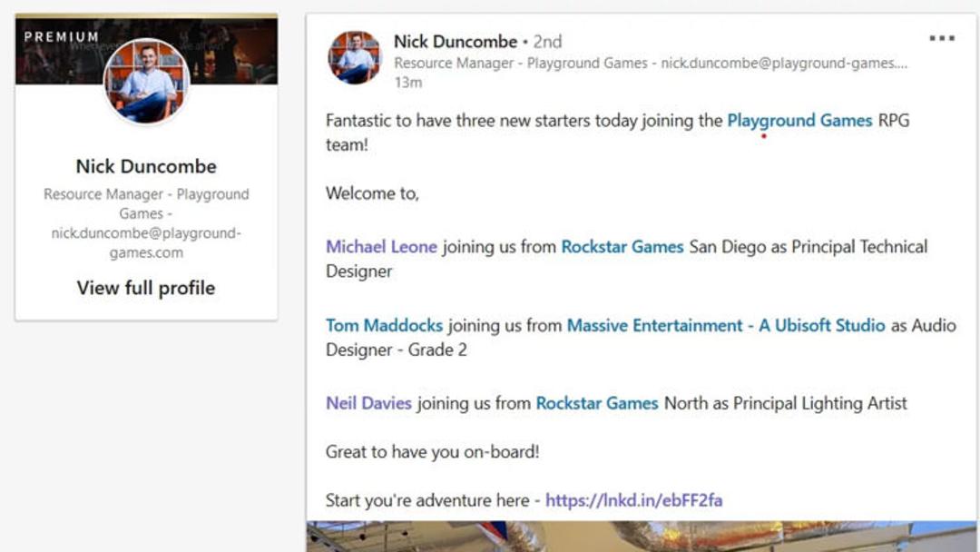Click the 13m post timestamp

[407, 83]
